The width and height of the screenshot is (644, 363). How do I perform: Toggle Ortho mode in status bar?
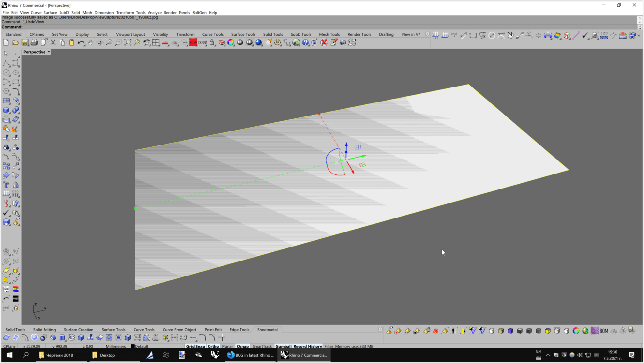click(213, 346)
